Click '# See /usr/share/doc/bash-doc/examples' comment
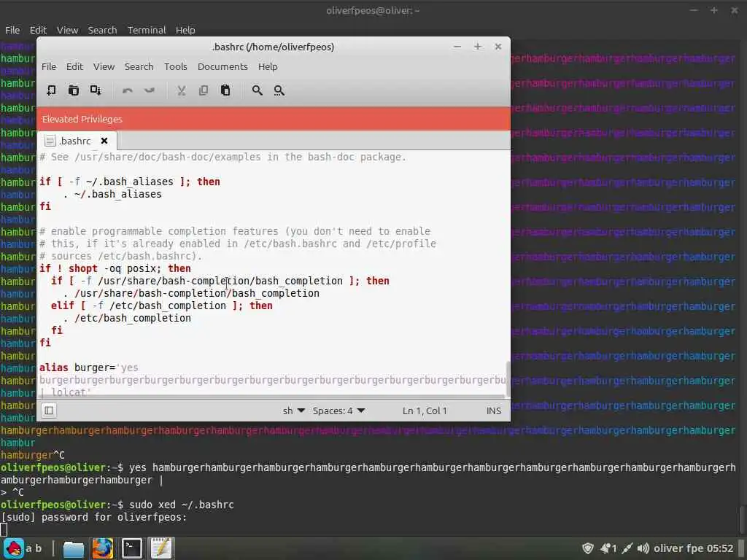This screenshot has width=747, height=560. point(222,157)
